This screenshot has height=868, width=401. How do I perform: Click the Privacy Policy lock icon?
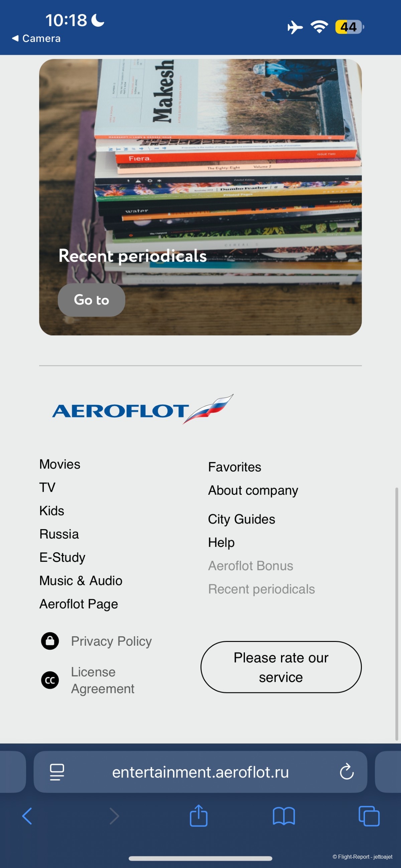click(50, 641)
